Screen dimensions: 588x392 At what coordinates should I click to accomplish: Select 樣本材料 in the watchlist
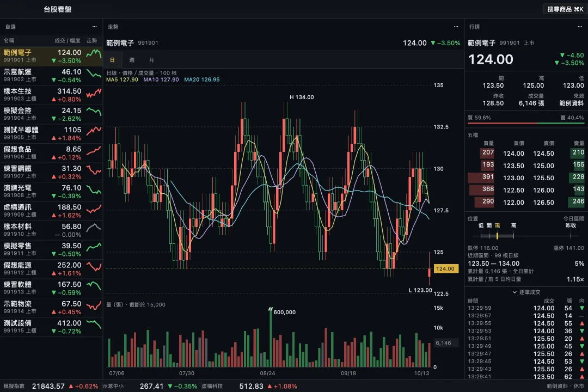[51, 230]
